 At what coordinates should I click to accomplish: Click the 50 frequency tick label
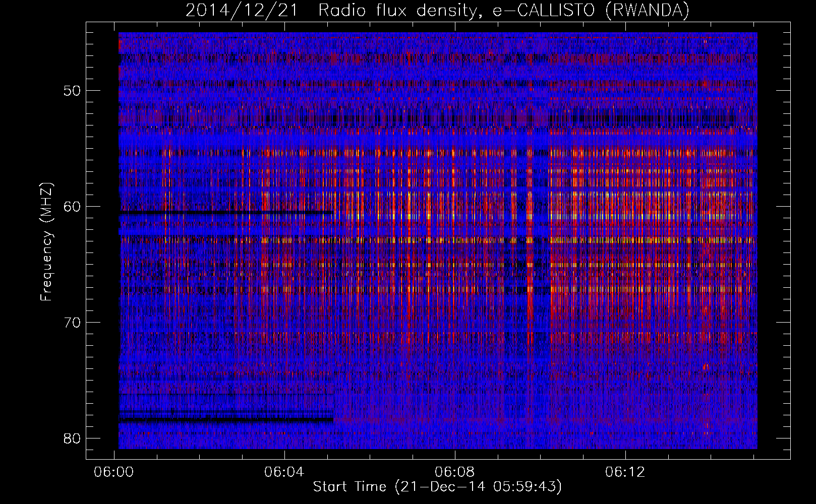[72, 91]
